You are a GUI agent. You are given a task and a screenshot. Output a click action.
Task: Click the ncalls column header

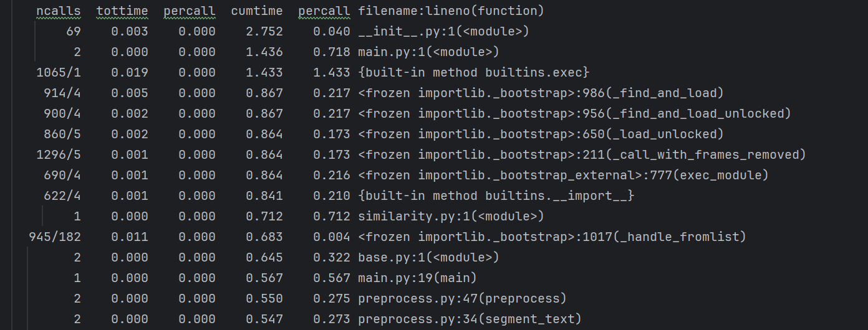(x=58, y=11)
